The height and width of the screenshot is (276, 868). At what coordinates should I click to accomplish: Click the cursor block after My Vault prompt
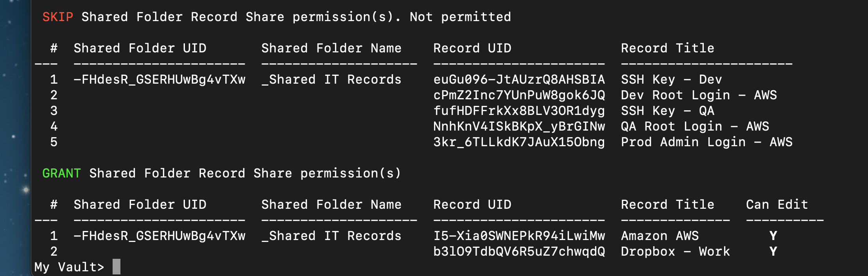click(117, 267)
